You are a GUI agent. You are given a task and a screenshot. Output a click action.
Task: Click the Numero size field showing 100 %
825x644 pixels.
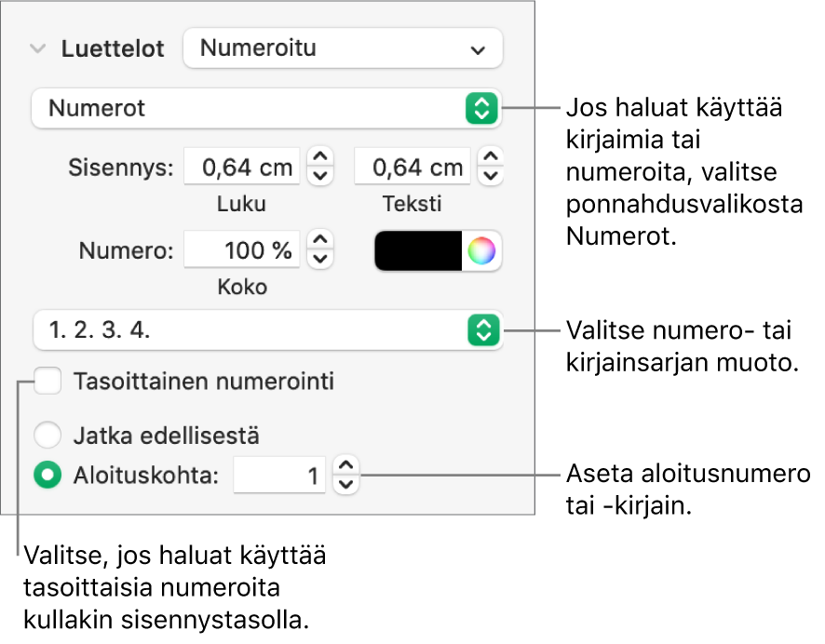coord(242,251)
